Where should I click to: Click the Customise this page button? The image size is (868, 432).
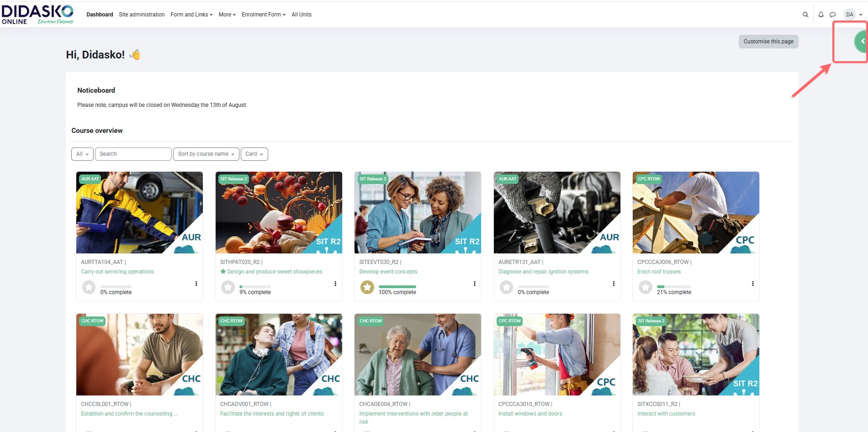(x=768, y=42)
